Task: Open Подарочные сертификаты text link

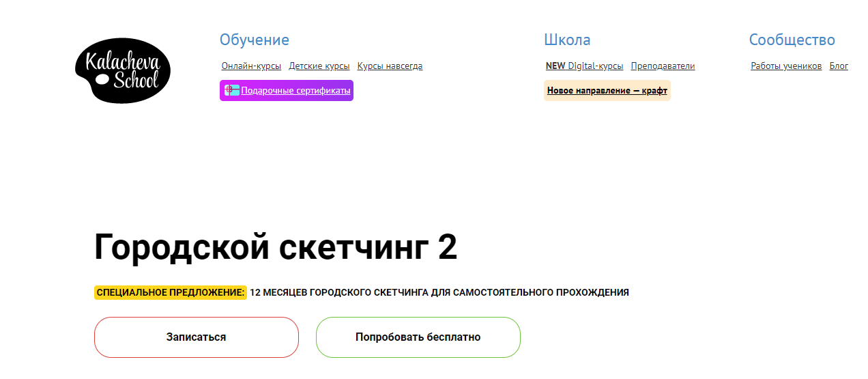Action: 295,90
